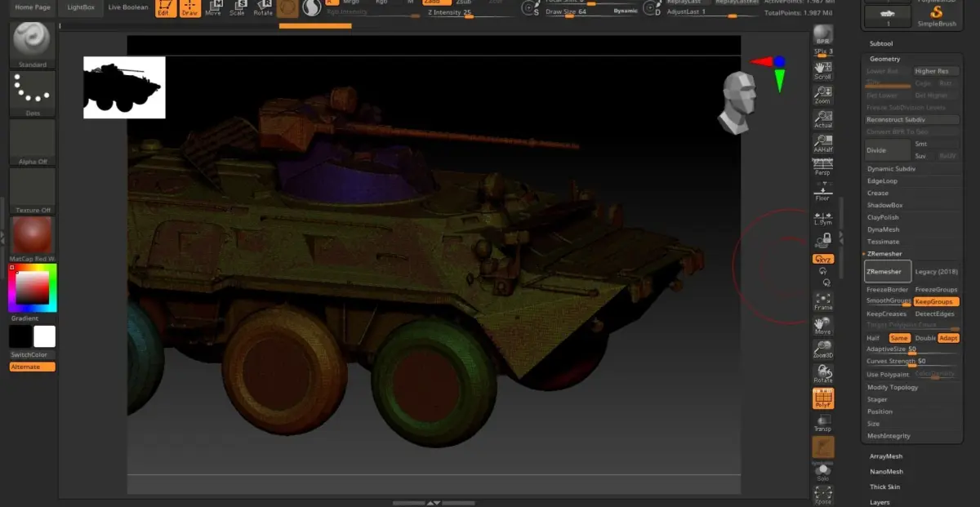
Task: Activate the Zoom view tool
Action: point(822,95)
